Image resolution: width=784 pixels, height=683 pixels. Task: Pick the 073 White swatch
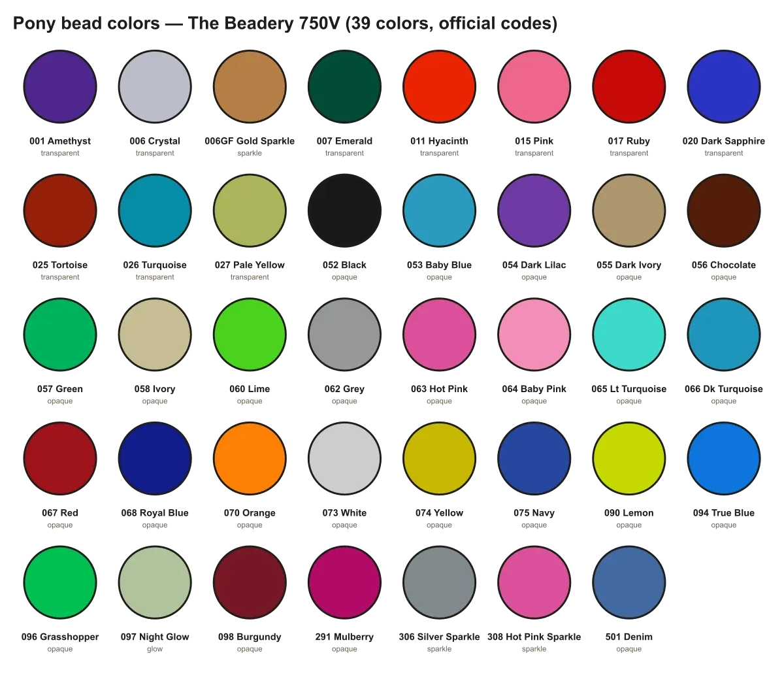(344, 459)
